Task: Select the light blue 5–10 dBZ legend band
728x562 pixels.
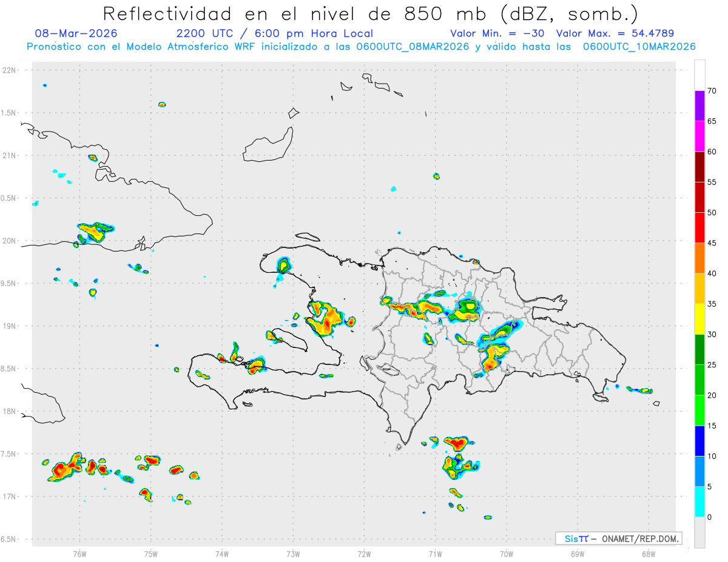Action: coord(699,472)
